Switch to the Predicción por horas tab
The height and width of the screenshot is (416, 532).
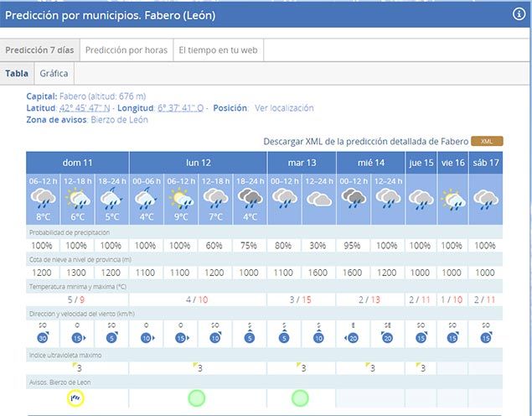click(127, 50)
